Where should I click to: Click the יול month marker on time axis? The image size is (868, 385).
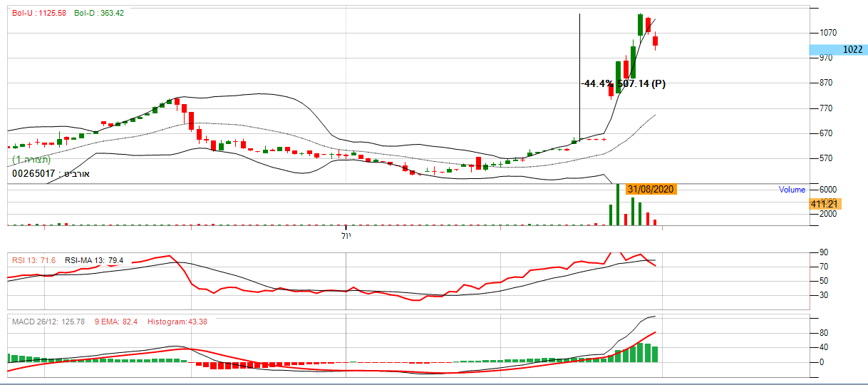[346, 235]
